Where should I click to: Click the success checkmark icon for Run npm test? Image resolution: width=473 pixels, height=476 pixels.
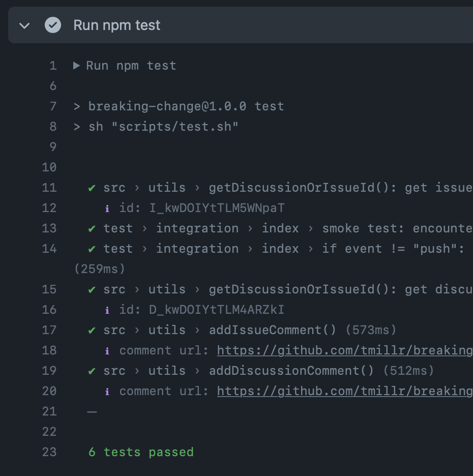pyautogui.click(x=53, y=25)
